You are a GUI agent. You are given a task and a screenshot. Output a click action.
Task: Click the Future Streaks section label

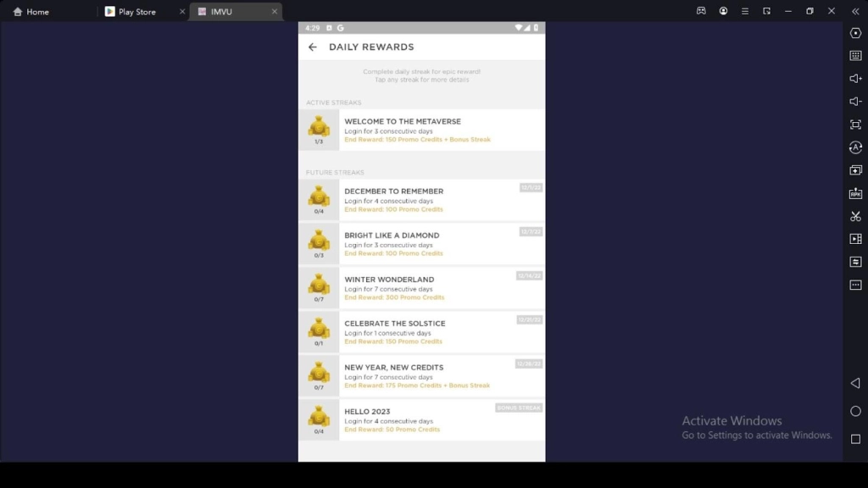pos(335,173)
